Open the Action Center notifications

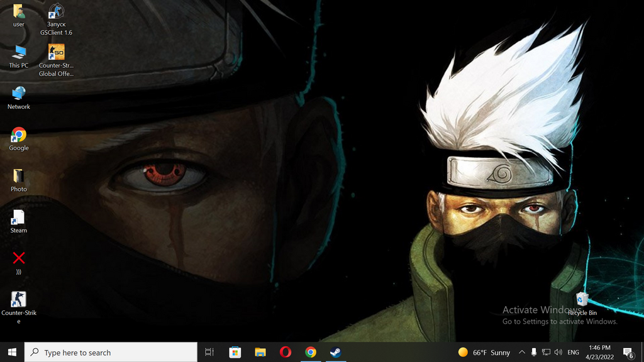[x=628, y=352]
